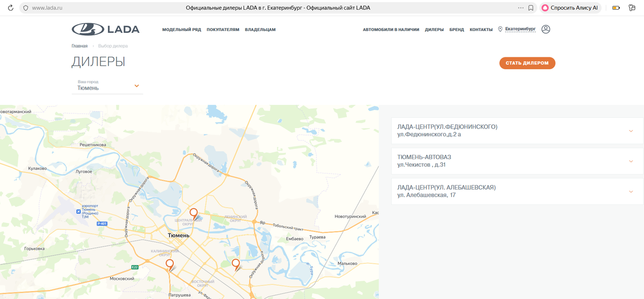Click the Стать дилером button
Screen dimensions: 644x299
point(527,63)
